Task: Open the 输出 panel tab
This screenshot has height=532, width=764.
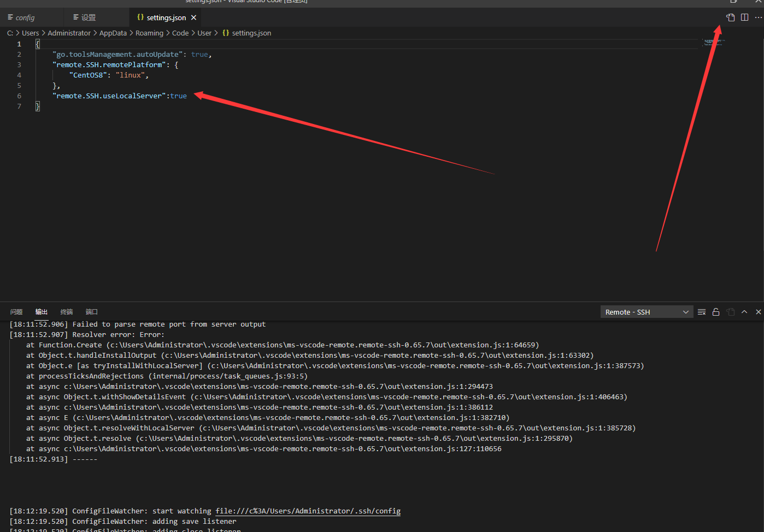Action: (42, 312)
